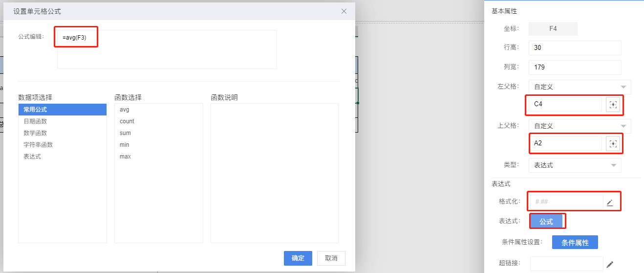Image resolution: width=644 pixels, height=273 pixels.
Task: Pick the top parent cell with the target icon
Action: (x=613, y=144)
